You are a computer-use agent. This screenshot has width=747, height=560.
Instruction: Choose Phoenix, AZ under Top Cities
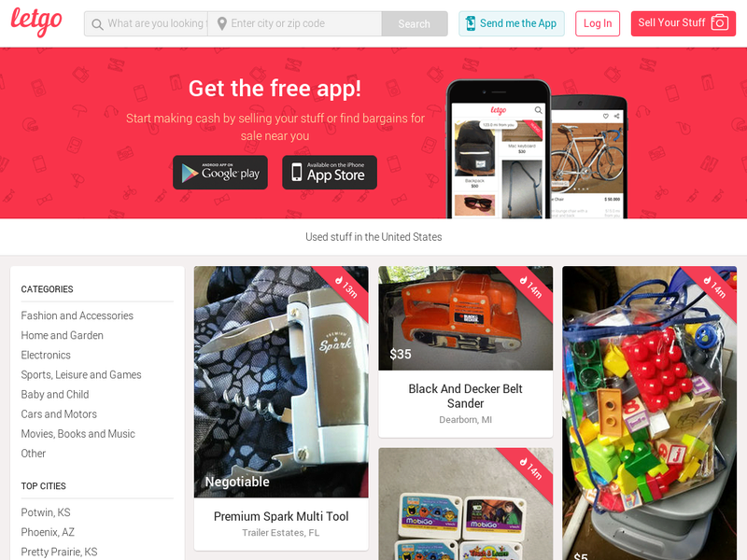(x=48, y=532)
